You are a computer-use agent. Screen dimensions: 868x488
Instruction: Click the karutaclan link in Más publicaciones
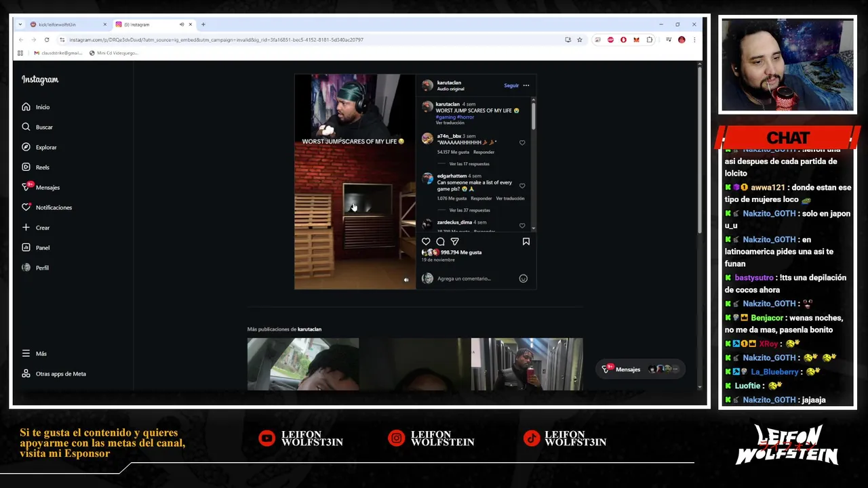click(x=309, y=329)
